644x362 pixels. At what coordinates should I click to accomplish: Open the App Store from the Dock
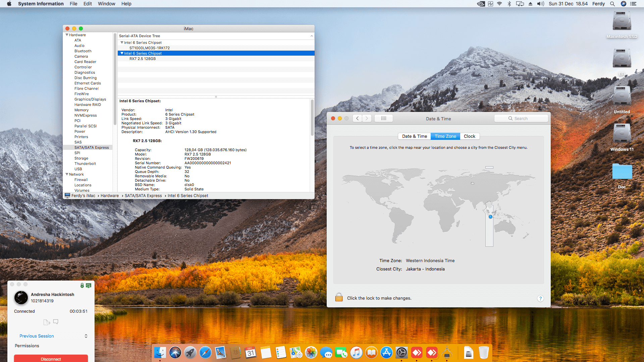(386, 352)
